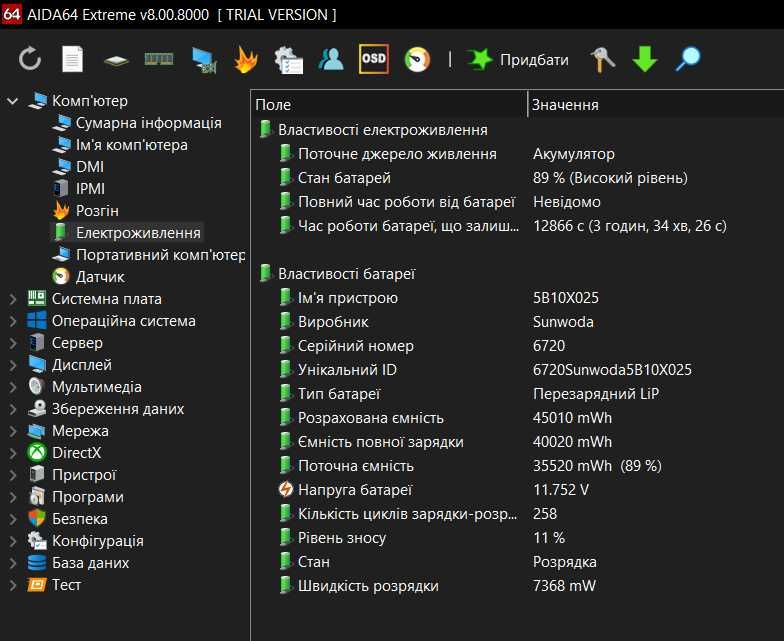Select the Датчик tree item
The width and height of the screenshot is (784, 641).
coord(100,277)
